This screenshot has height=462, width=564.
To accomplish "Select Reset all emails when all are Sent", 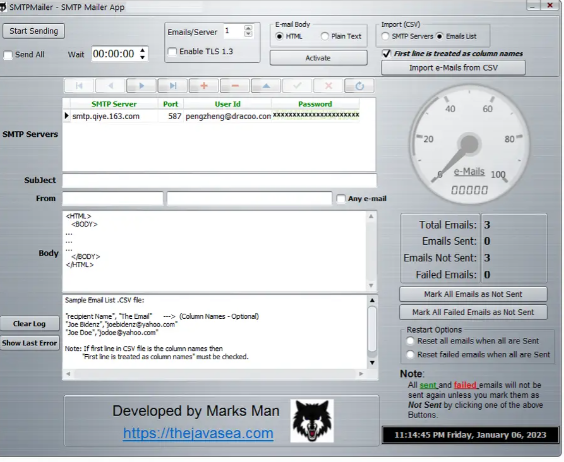I will point(410,341).
